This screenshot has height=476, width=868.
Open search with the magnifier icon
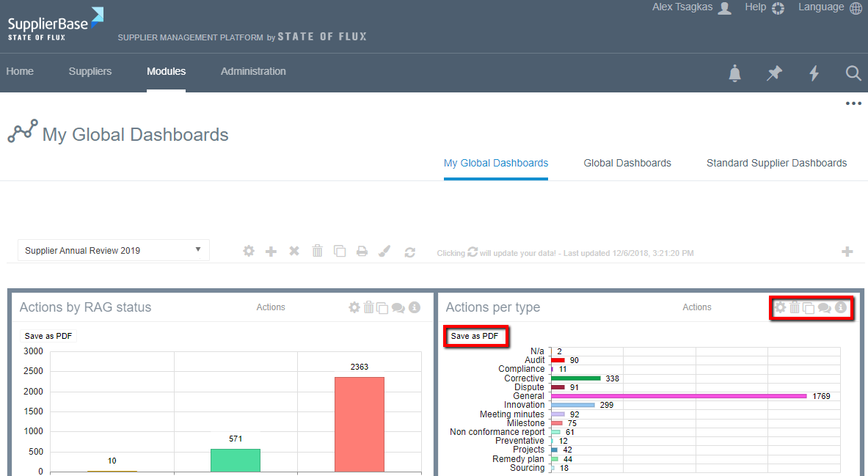pyautogui.click(x=853, y=73)
